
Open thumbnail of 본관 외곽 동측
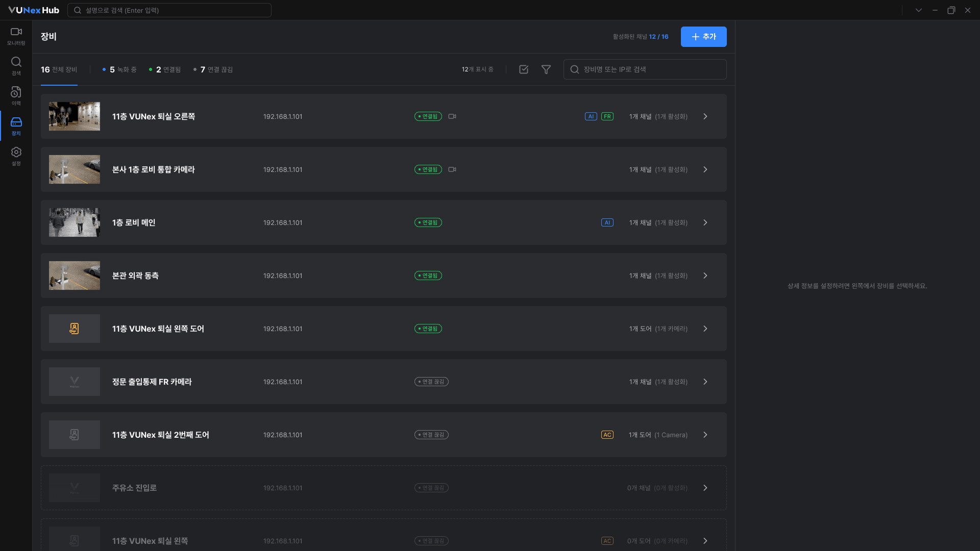click(75, 275)
